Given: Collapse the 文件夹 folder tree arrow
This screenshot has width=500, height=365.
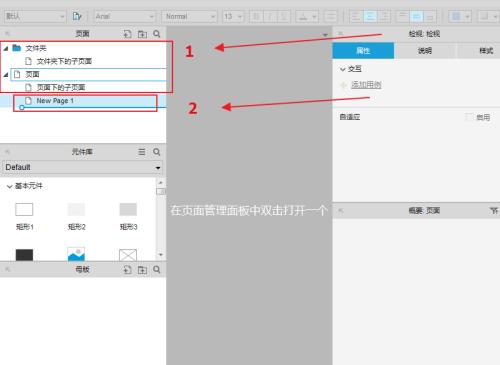Looking at the screenshot, I should (x=6, y=48).
